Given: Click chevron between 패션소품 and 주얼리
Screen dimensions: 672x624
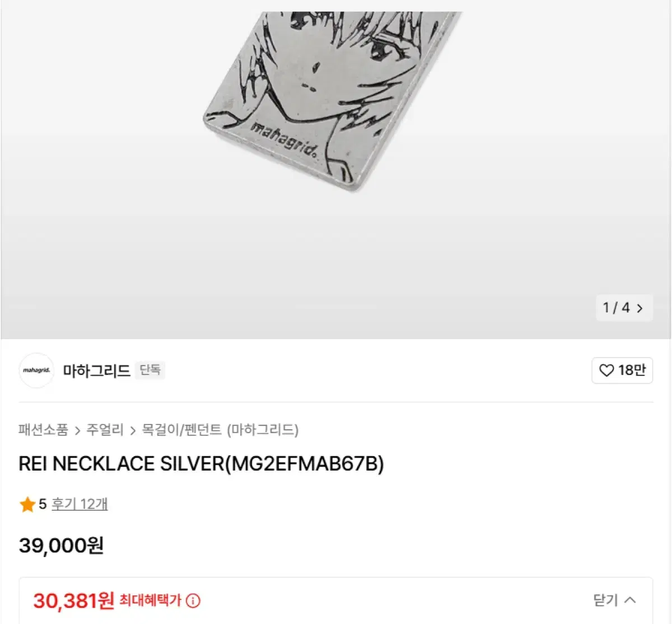Looking at the screenshot, I should tap(77, 430).
